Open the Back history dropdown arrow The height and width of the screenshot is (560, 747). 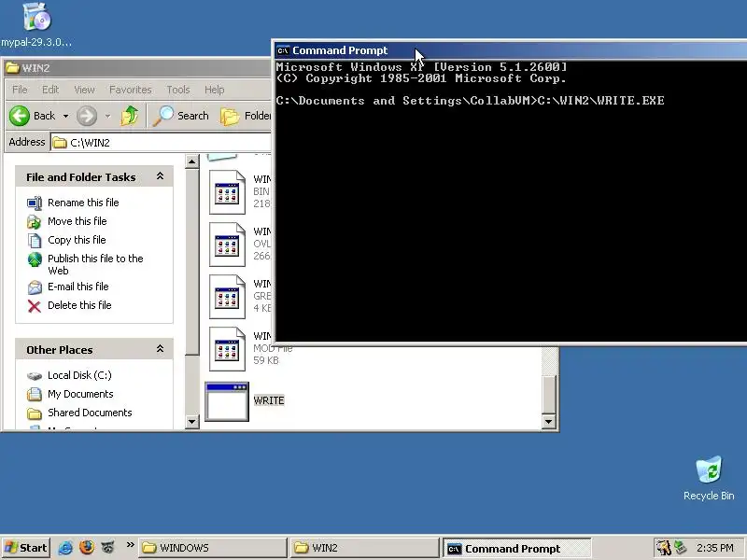[x=65, y=116]
